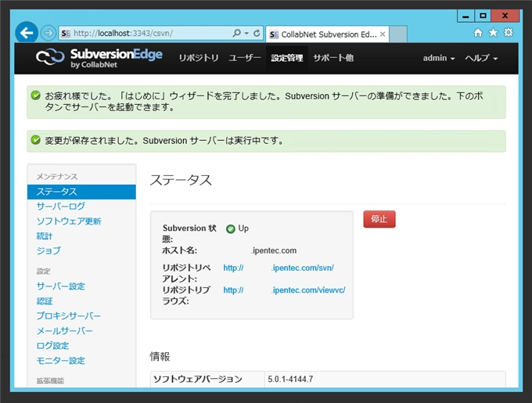Minimize the browser window
This screenshot has width=532, height=403.
[465, 16]
